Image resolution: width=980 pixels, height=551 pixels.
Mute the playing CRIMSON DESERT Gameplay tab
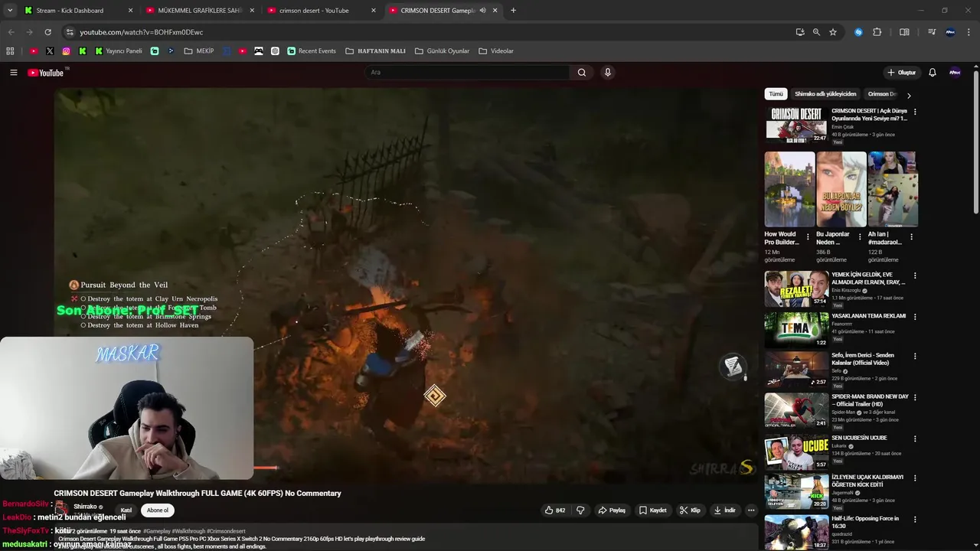482,11
